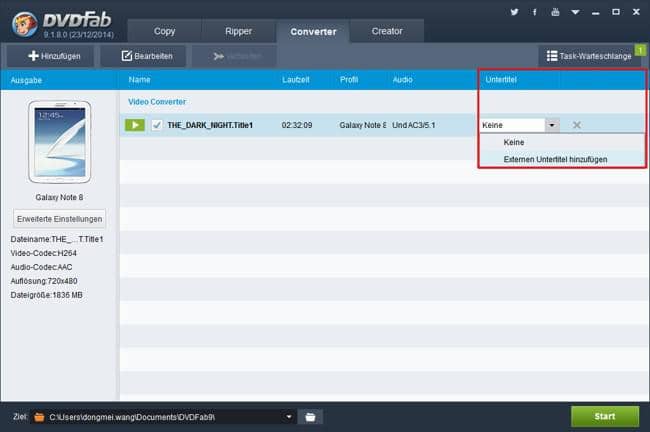Screen dimensions: 650x432
Task: Uncheck the THE_DARK_NIGHT.Title1 checkbox
Action: [x=157, y=125]
